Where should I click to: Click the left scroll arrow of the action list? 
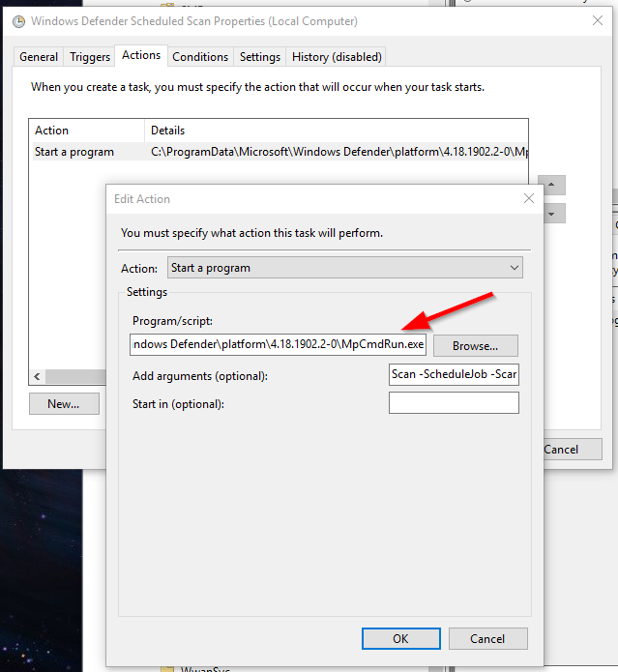[38, 377]
